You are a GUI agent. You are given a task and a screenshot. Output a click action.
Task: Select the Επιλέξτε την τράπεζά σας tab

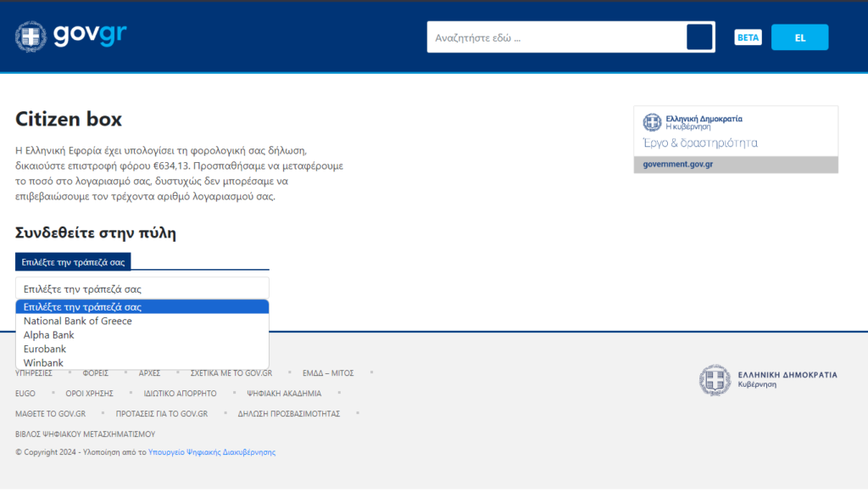click(73, 262)
